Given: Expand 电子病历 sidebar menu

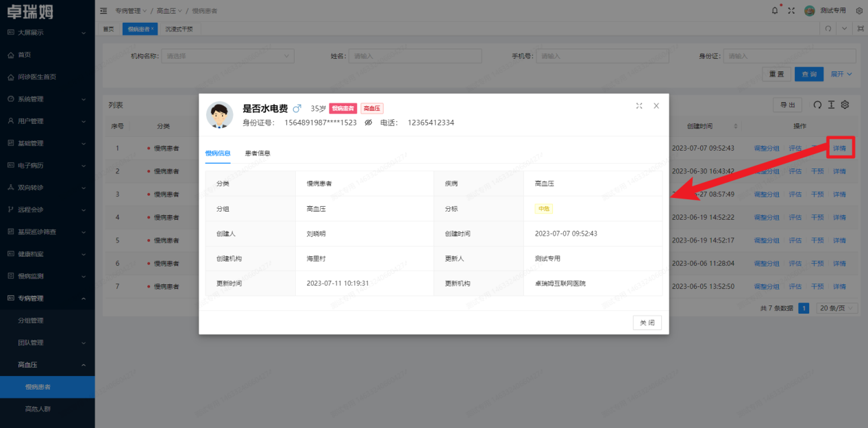Looking at the screenshot, I should pyautogui.click(x=47, y=165).
